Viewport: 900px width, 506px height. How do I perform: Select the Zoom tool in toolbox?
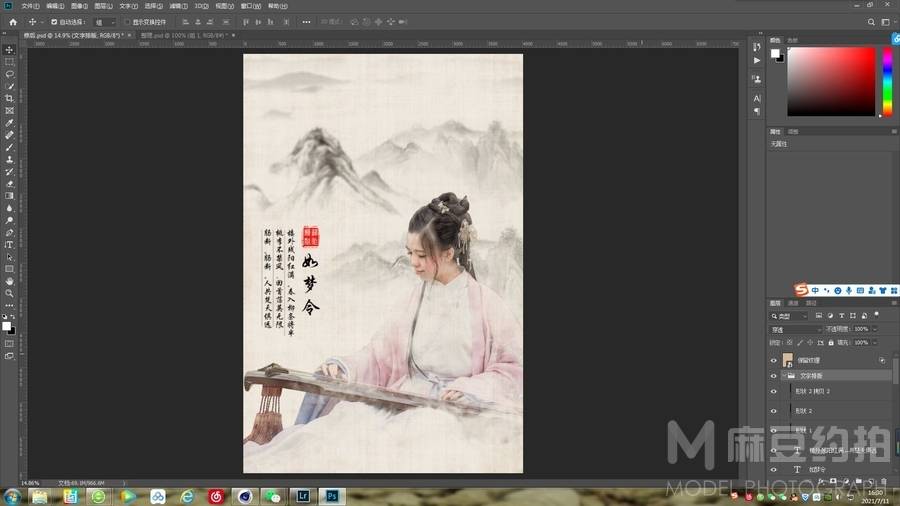[9, 293]
